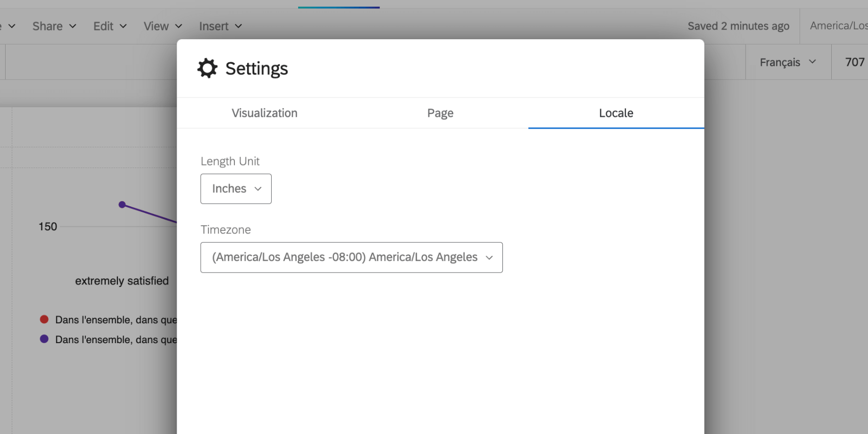868x434 pixels.
Task: Click the Settings gear icon
Action: click(x=207, y=68)
